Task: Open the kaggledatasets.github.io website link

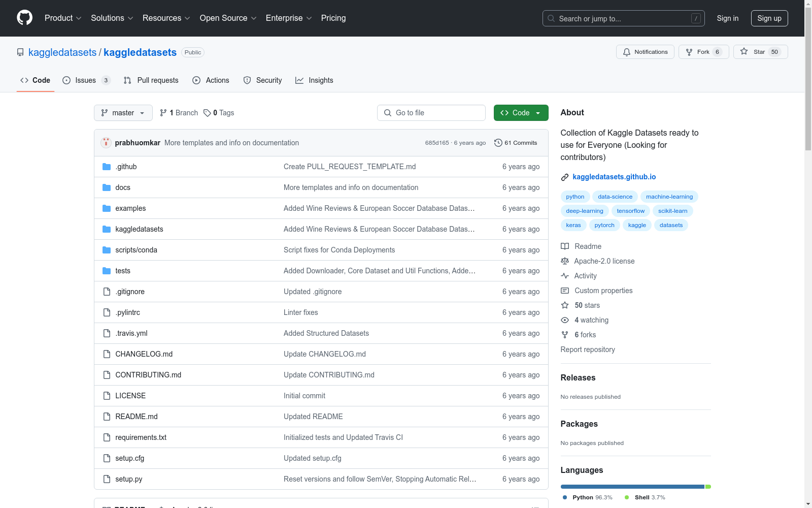Action: point(614,177)
